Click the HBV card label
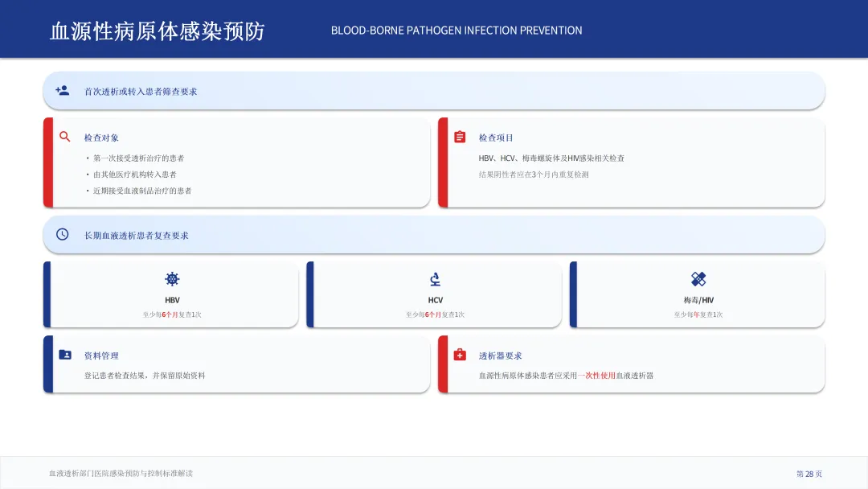The height and width of the screenshot is (489, 868). [x=172, y=300]
